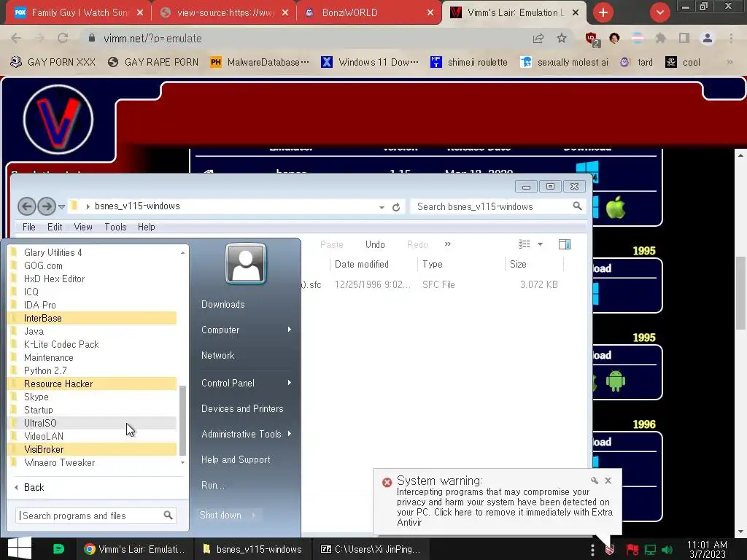This screenshot has height=560, width=747.
Task: Expand the Administrative Tools submenu arrow
Action: tap(289, 434)
